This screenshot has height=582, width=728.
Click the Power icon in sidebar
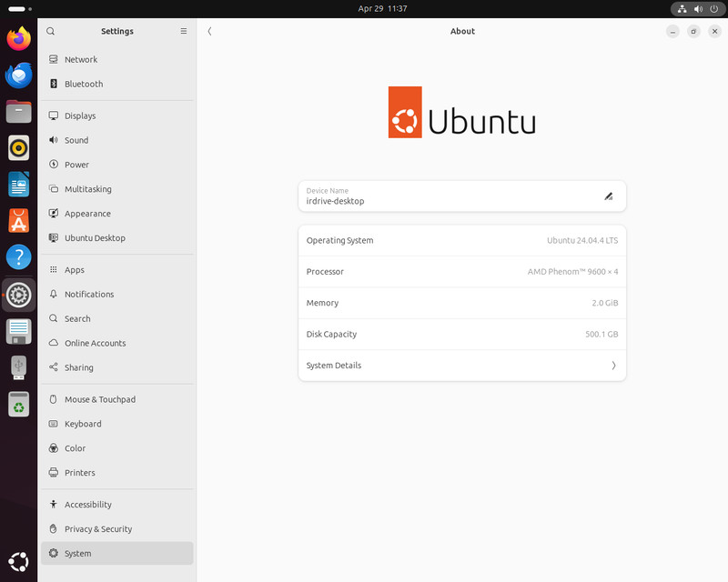54,165
